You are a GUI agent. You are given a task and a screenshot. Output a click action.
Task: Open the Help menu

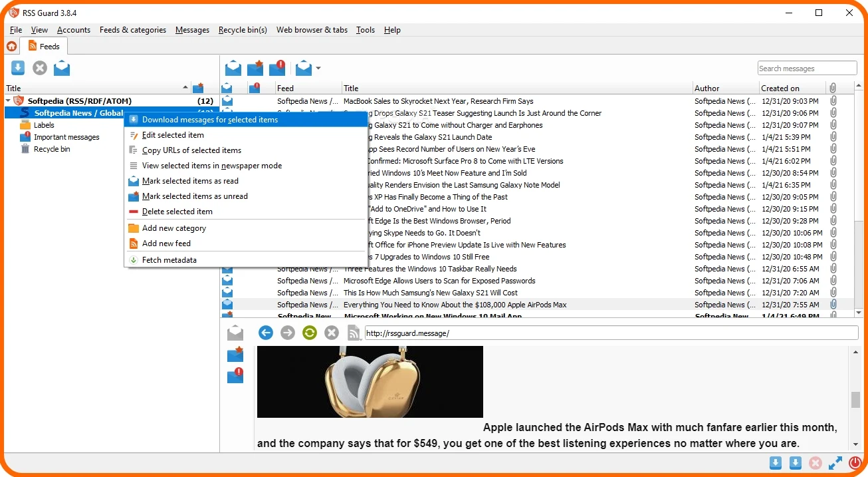[x=392, y=30]
